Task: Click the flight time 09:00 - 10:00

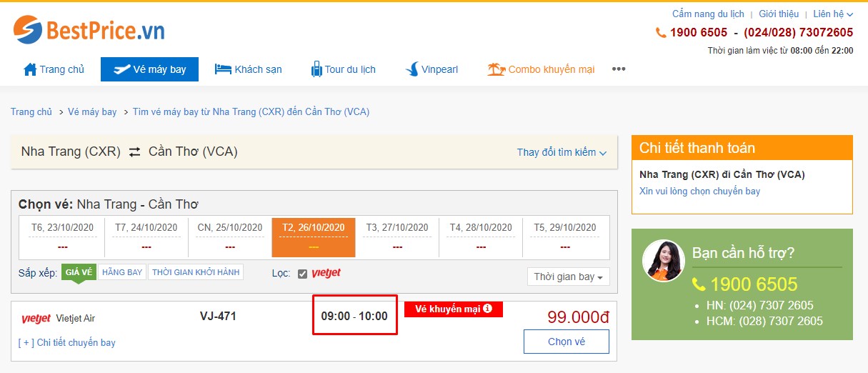Action: click(x=354, y=316)
